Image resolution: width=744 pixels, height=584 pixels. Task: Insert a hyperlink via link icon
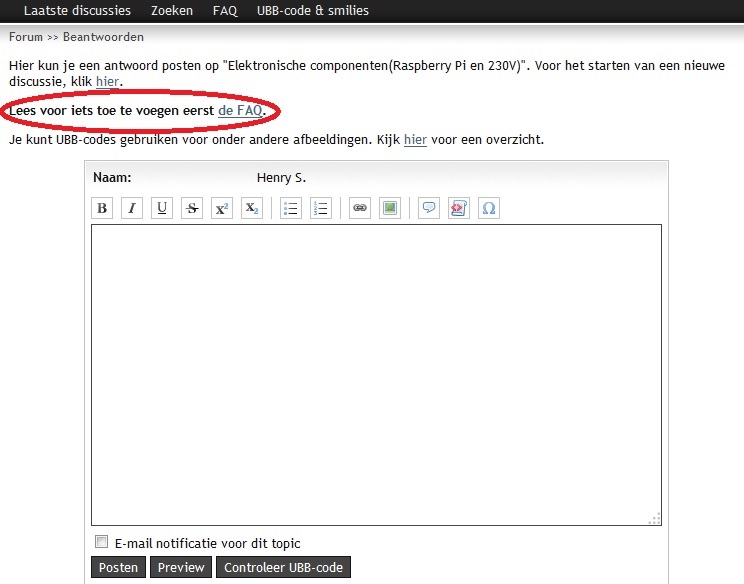pos(360,208)
